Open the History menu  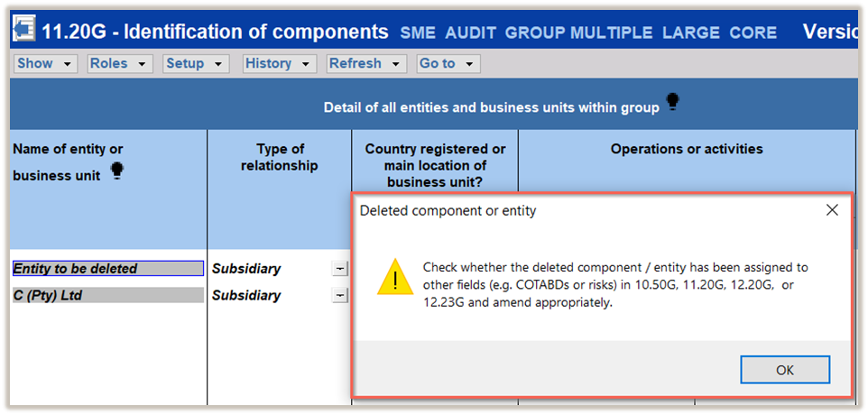tap(279, 64)
